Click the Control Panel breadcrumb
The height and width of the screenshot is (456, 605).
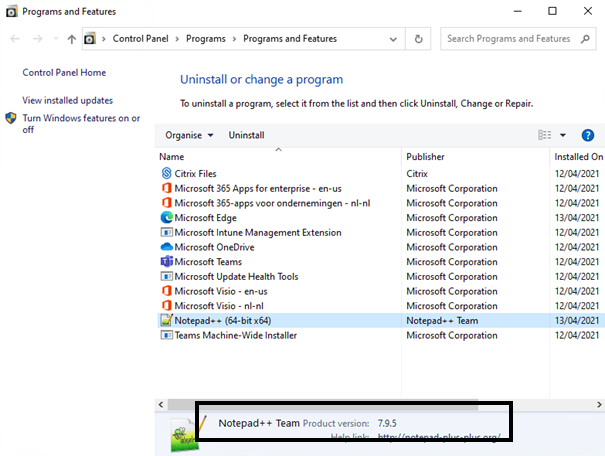pyautogui.click(x=140, y=39)
